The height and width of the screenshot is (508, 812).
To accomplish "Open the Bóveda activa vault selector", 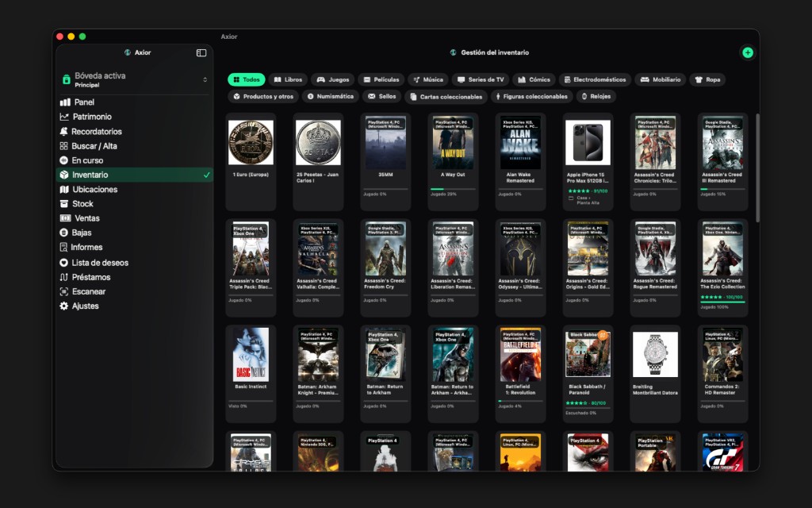I will pos(135,79).
